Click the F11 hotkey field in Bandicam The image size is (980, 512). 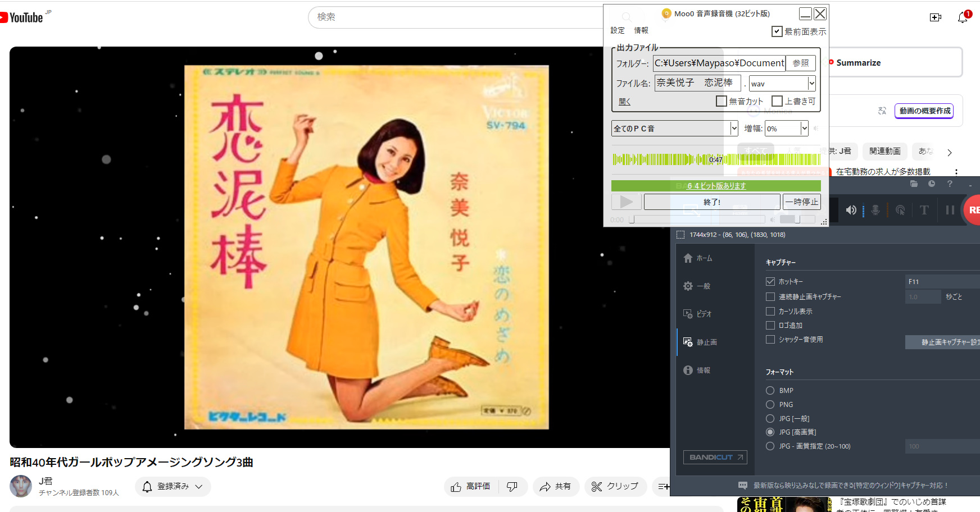pyautogui.click(x=942, y=282)
